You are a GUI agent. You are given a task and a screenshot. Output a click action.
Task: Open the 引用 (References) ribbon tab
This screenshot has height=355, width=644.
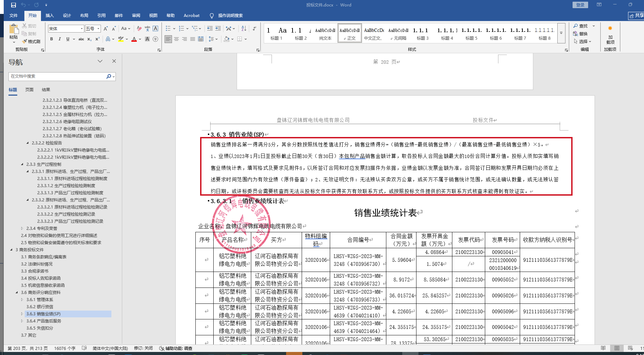tap(102, 16)
